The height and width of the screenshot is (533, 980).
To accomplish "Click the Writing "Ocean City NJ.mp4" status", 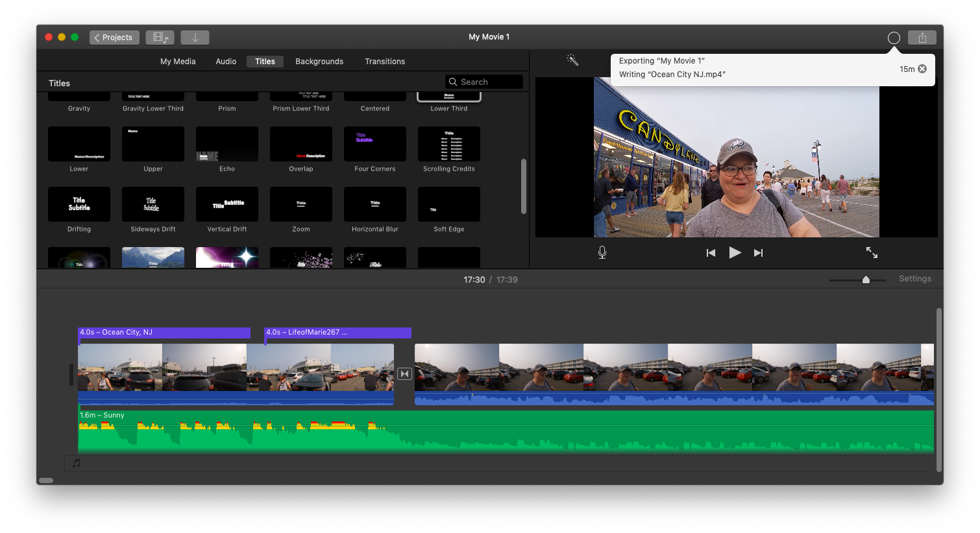I will pyautogui.click(x=672, y=75).
